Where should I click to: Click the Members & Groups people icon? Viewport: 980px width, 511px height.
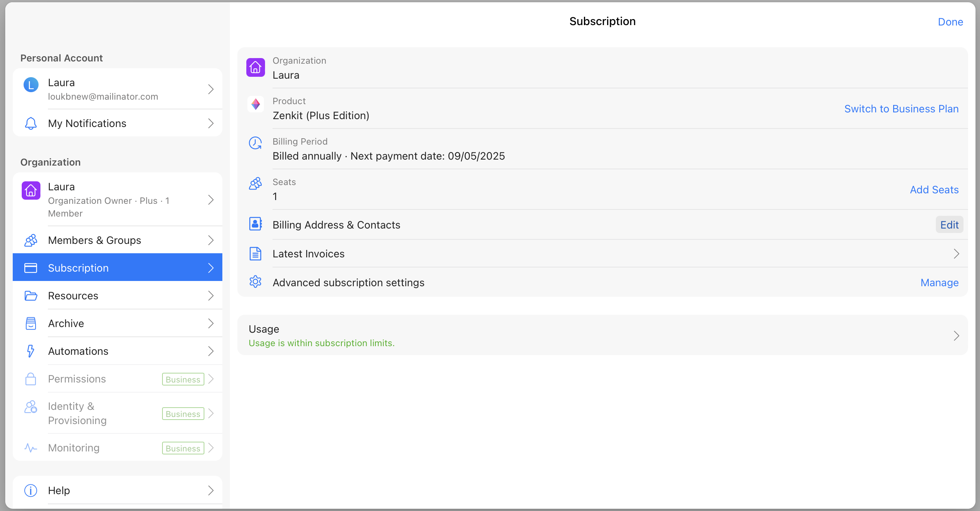coord(31,240)
